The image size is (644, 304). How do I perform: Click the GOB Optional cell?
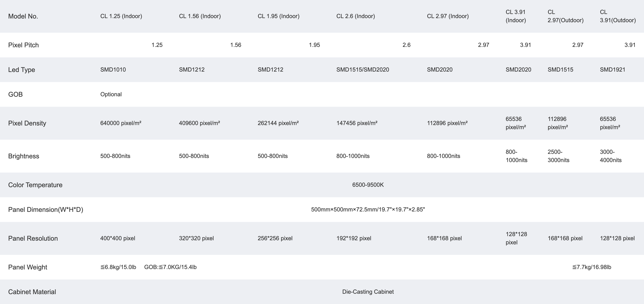[111, 94]
